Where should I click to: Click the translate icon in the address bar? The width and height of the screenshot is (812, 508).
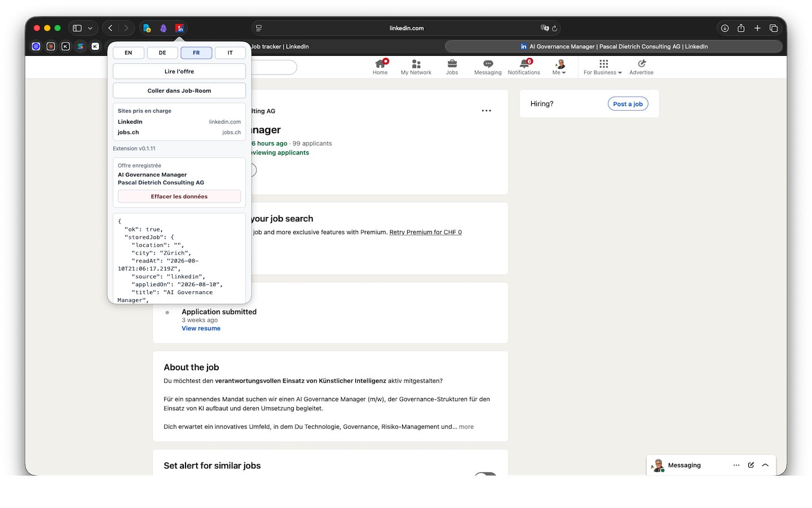545,28
